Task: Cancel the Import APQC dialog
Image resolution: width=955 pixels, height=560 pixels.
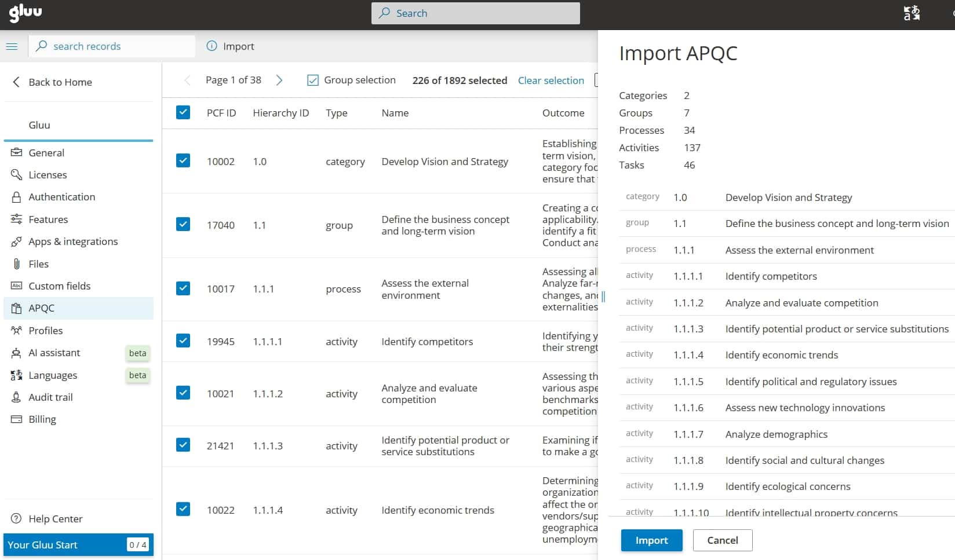Action: click(x=723, y=540)
